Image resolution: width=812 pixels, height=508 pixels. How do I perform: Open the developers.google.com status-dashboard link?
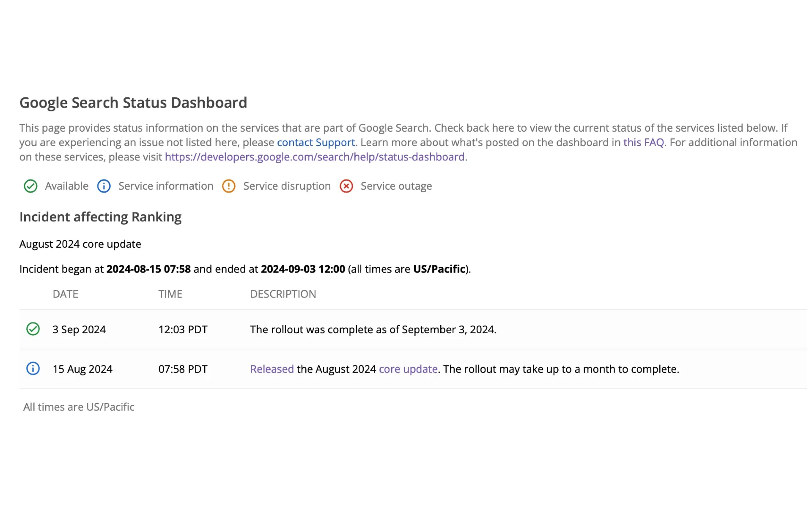(315, 157)
